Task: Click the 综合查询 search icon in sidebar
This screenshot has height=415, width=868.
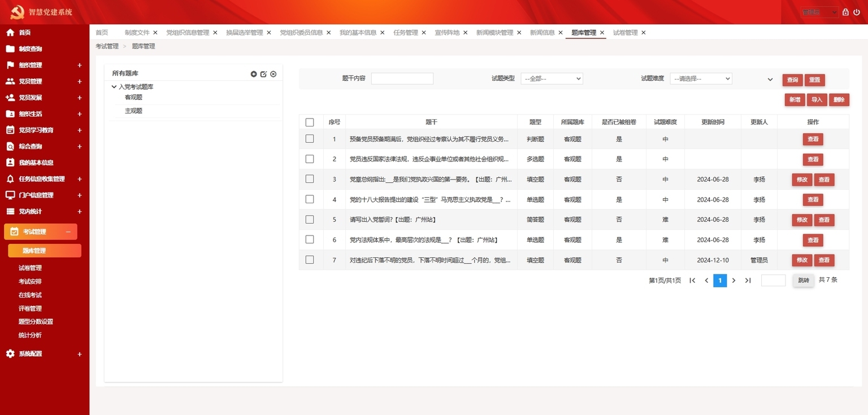Action: pyautogui.click(x=10, y=146)
